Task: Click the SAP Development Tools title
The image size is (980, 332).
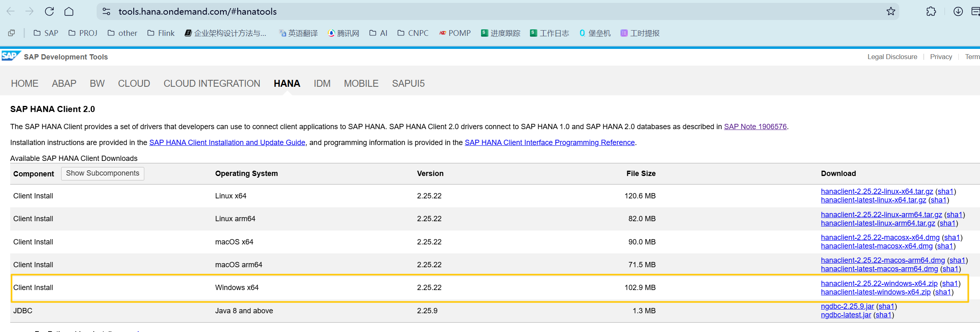Action: pos(66,57)
